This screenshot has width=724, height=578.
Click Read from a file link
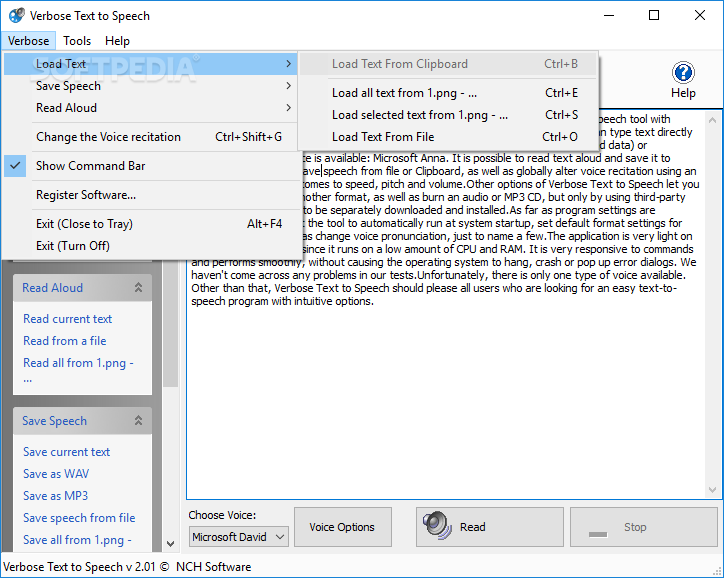pyautogui.click(x=65, y=341)
